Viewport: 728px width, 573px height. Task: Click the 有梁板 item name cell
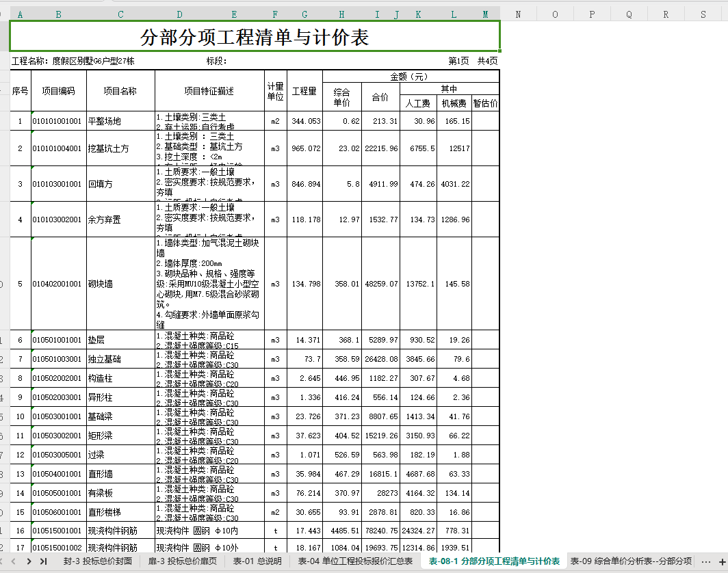[x=120, y=493]
